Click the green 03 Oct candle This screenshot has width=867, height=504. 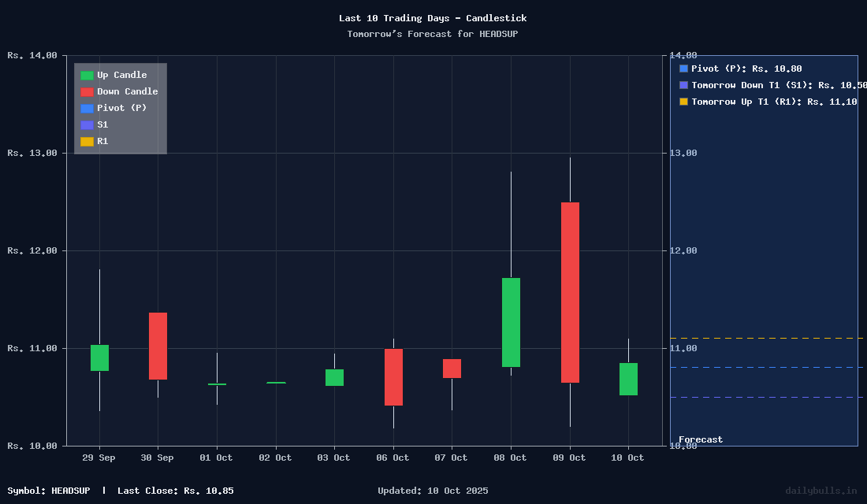coord(334,377)
